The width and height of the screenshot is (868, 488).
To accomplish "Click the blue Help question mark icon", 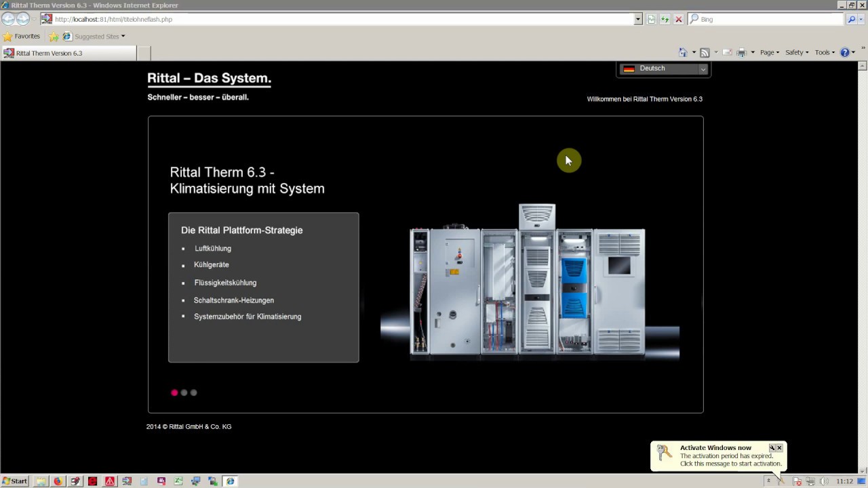I will (844, 52).
